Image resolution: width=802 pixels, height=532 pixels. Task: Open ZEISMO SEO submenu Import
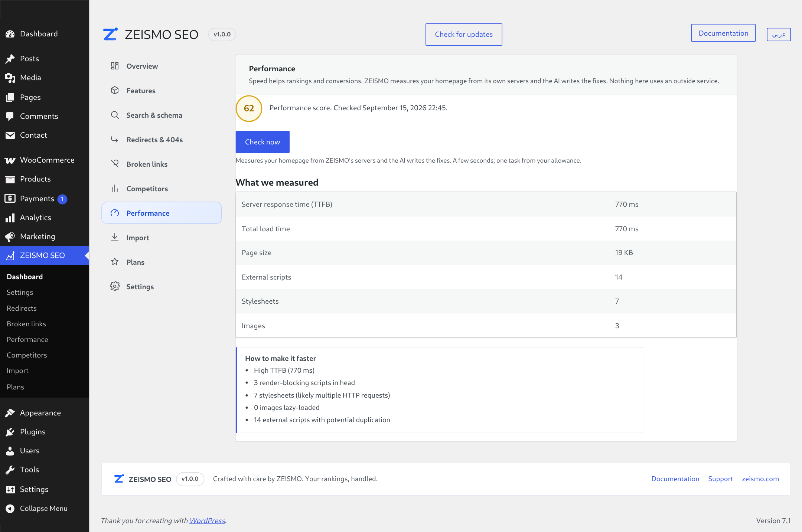point(17,371)
